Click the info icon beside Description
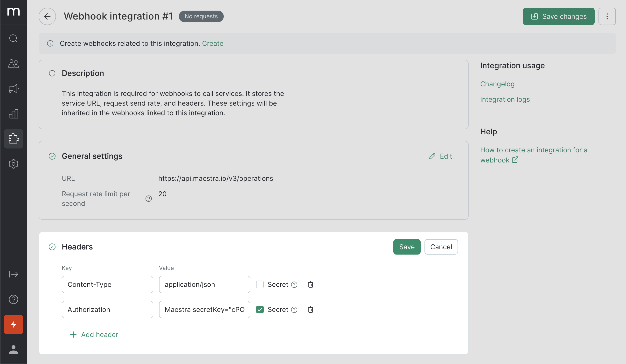This screenshot has width=626, height=364. tap(52, 74)
